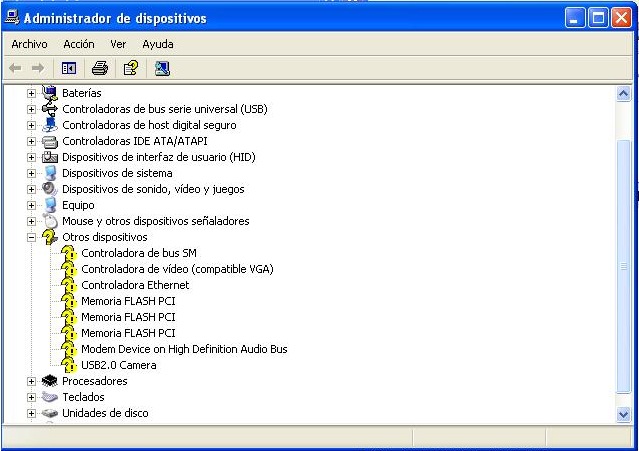Open the Ver menu
639x451 pixels.
point(118,44)
